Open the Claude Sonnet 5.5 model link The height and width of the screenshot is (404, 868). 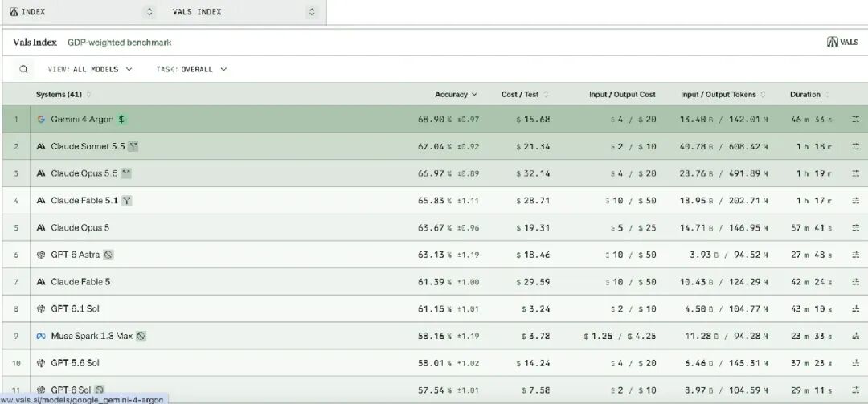[88, 146]
